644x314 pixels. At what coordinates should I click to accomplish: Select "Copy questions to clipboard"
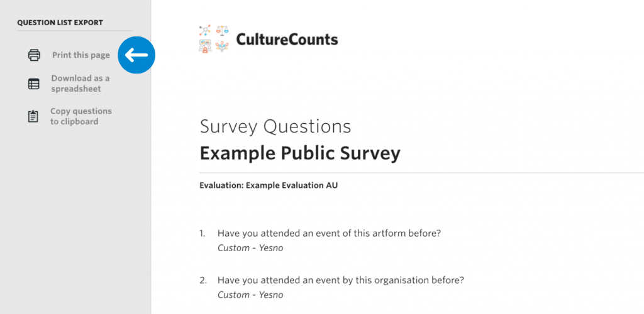click(81, 116)
